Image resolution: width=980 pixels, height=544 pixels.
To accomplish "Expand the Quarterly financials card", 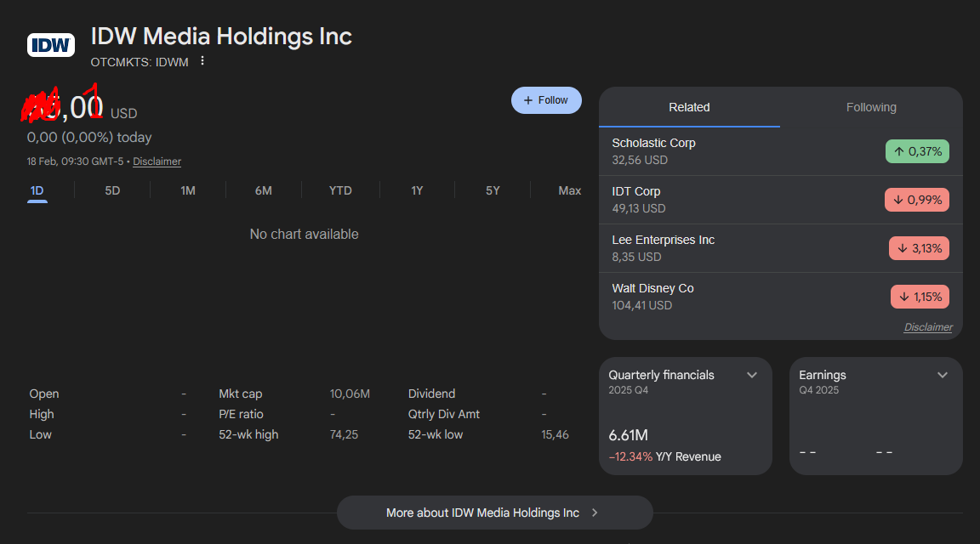I will point(752,375).
